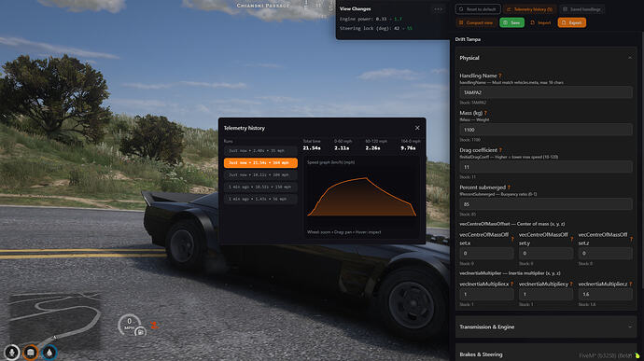Viewport: 644px width, 361px height.
Task: Click the help icon for vecCentreOfMassOffset.x
Action: tap(512, 239)
